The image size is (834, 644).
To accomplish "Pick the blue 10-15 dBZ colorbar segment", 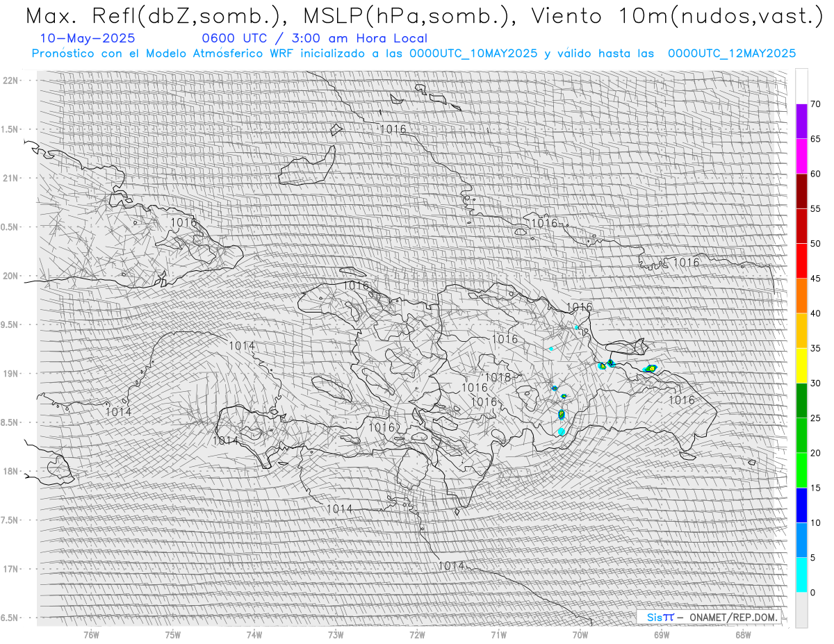I will click(x=801, y=505).
